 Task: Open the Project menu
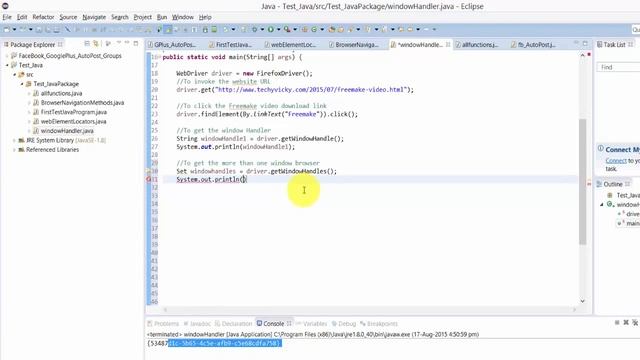pos(142,17)
